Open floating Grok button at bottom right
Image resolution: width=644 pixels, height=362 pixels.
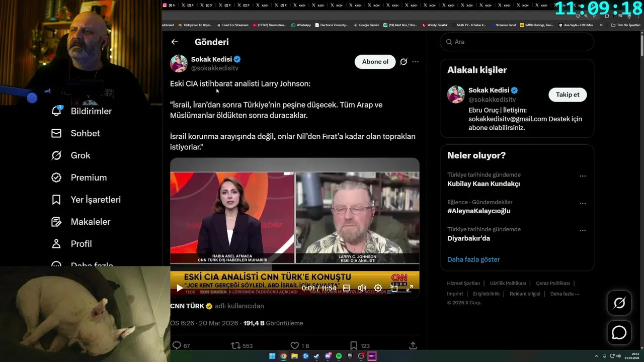(x=619, y=303)
